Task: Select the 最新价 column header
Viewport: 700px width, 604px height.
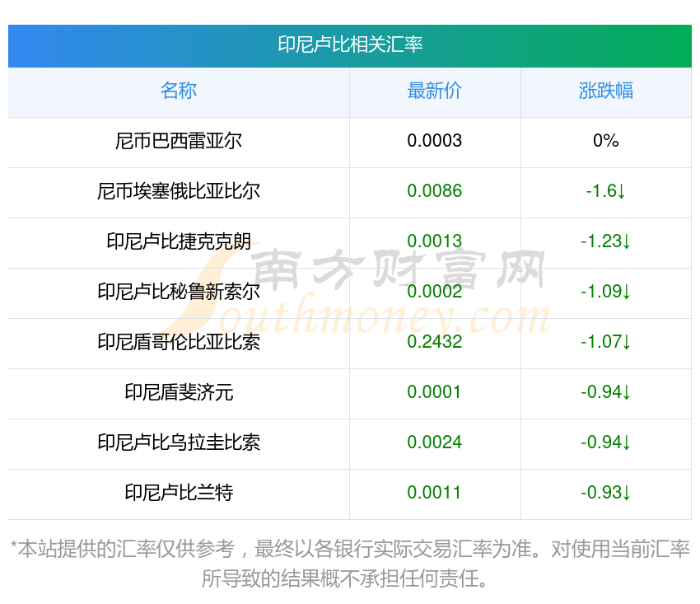Action: pos(434,91)
